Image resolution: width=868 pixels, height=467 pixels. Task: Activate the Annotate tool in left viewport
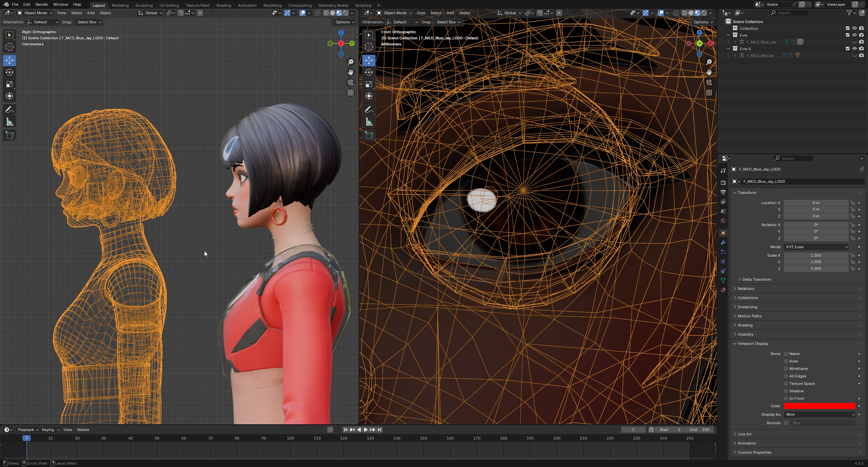coord(9,110)
